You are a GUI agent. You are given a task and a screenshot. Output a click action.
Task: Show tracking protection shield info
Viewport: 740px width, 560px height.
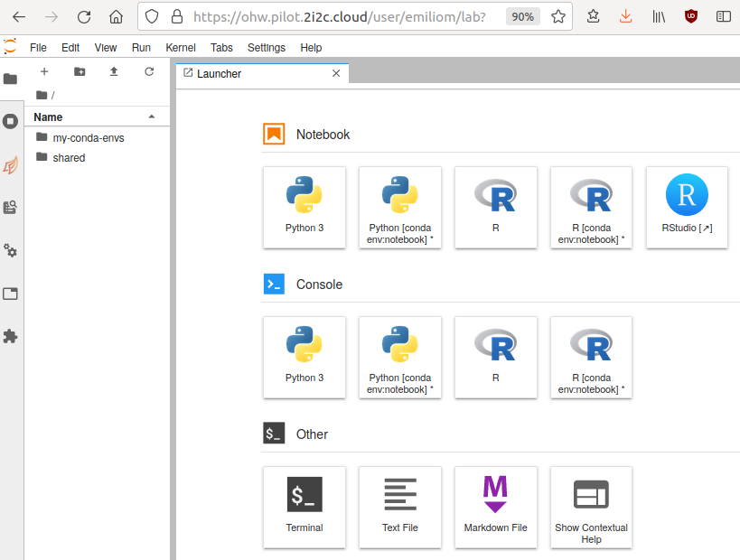click(152, 17)
